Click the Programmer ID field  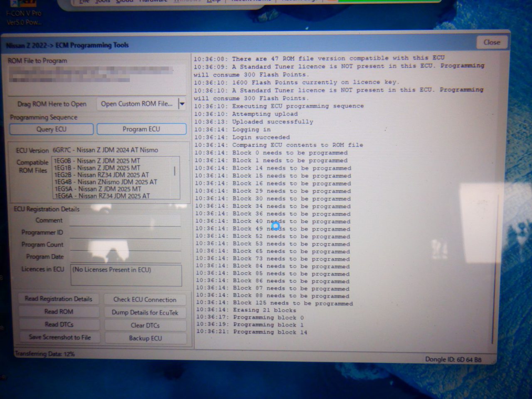click(x=125, y=233)
